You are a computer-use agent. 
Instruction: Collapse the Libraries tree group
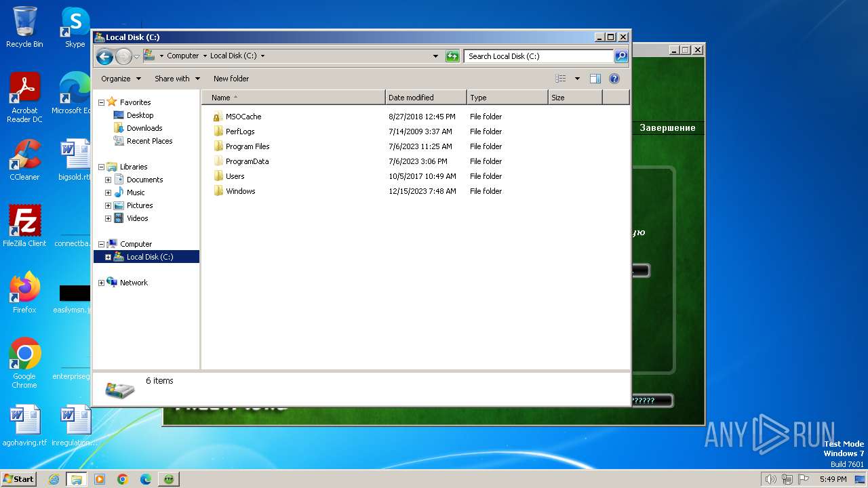click(x=102, y=167)
